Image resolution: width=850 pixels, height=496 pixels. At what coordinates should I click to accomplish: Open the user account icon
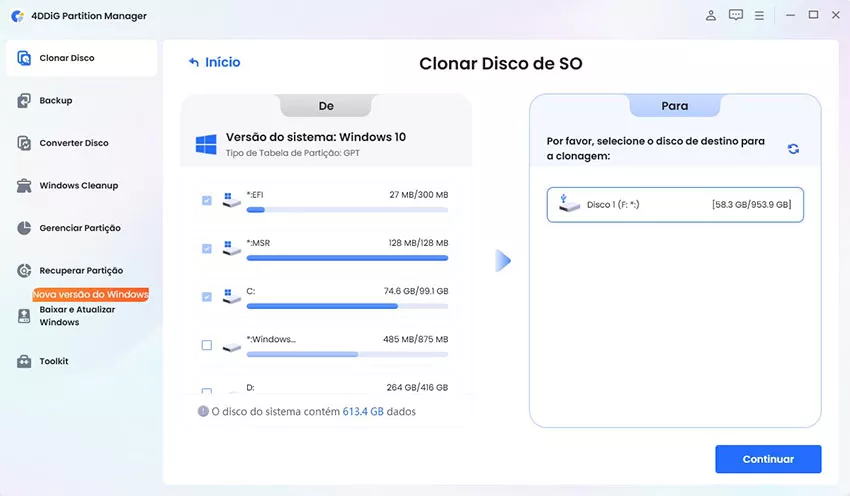(711, 16)
